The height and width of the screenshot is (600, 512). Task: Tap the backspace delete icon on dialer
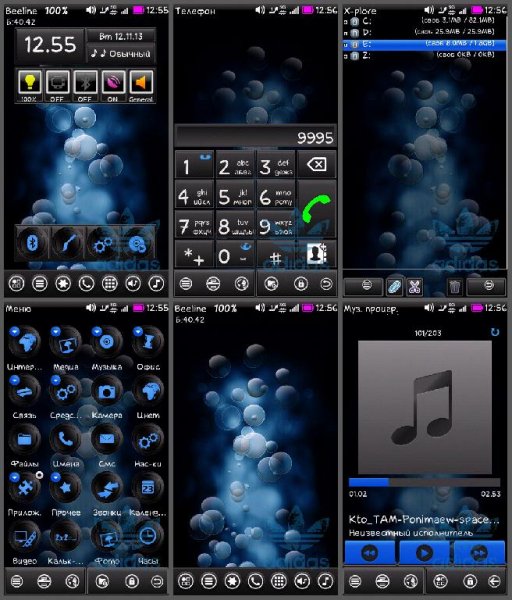click(317, 165)
